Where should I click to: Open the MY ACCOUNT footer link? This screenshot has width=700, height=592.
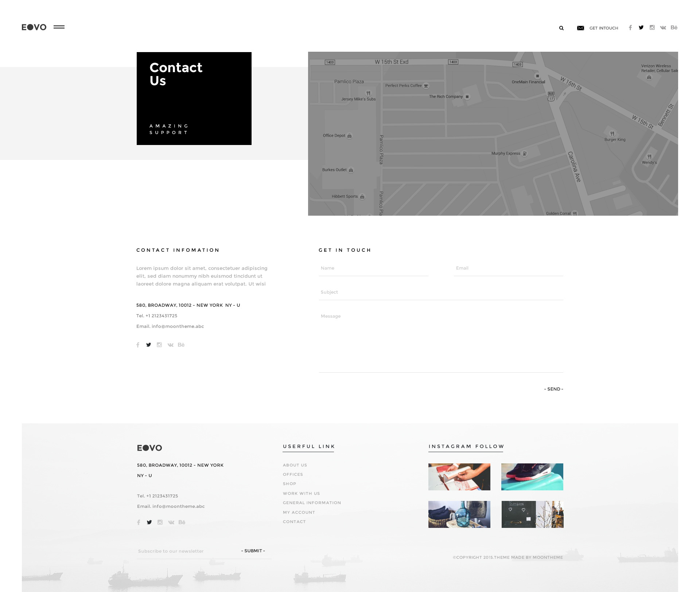tap(299, 512)
